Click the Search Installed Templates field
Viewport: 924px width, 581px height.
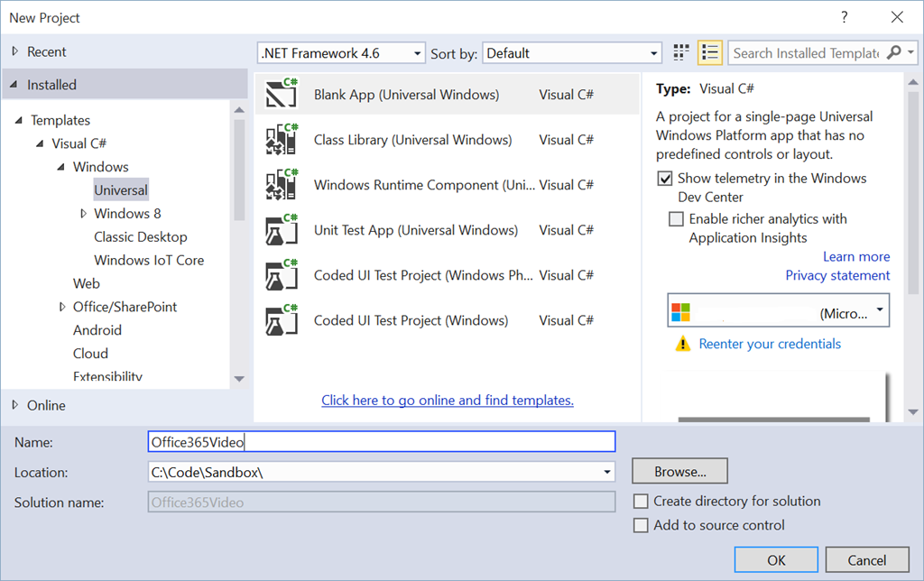[x=806, y=53]
